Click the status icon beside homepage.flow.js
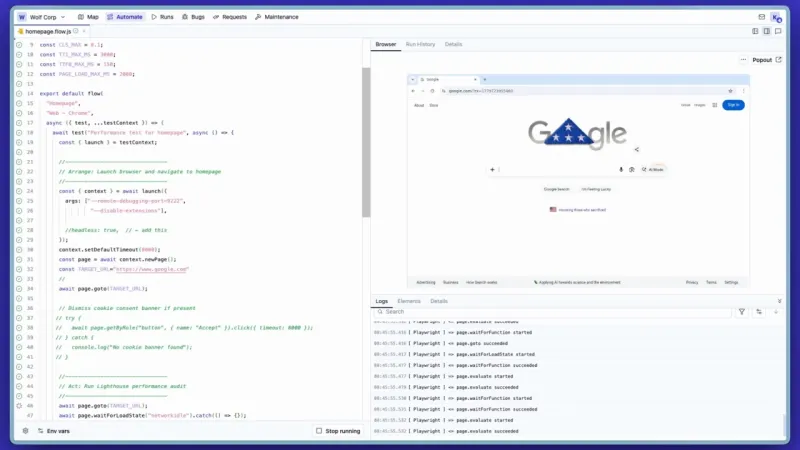Image resolution: width=800 pixels, height=450 pixels. click(x=76, y=31)
